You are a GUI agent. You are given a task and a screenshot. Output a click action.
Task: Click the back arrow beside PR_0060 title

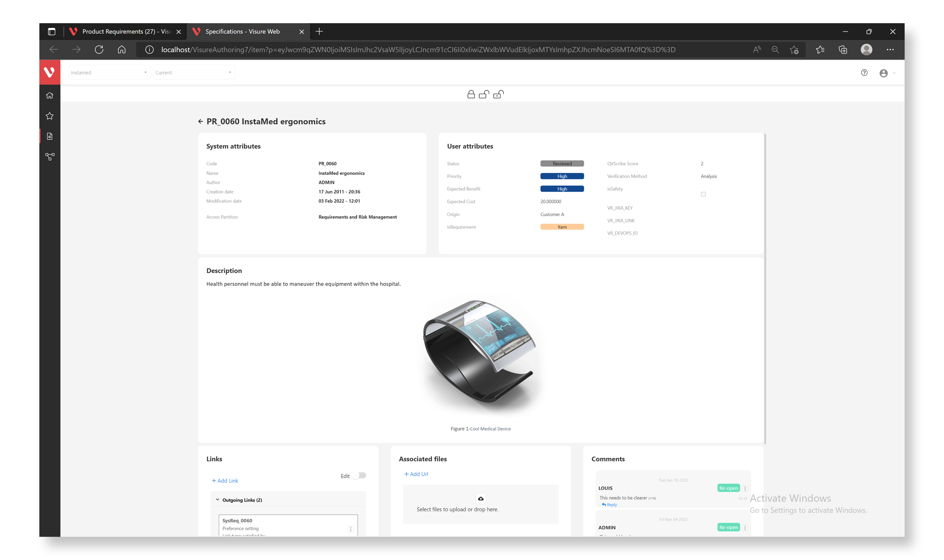click(200, 122)
